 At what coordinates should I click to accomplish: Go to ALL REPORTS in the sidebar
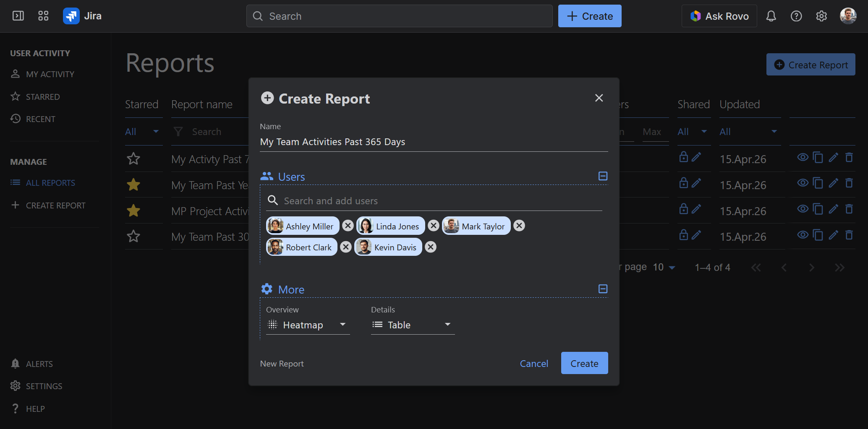click(x=50, y=182)
